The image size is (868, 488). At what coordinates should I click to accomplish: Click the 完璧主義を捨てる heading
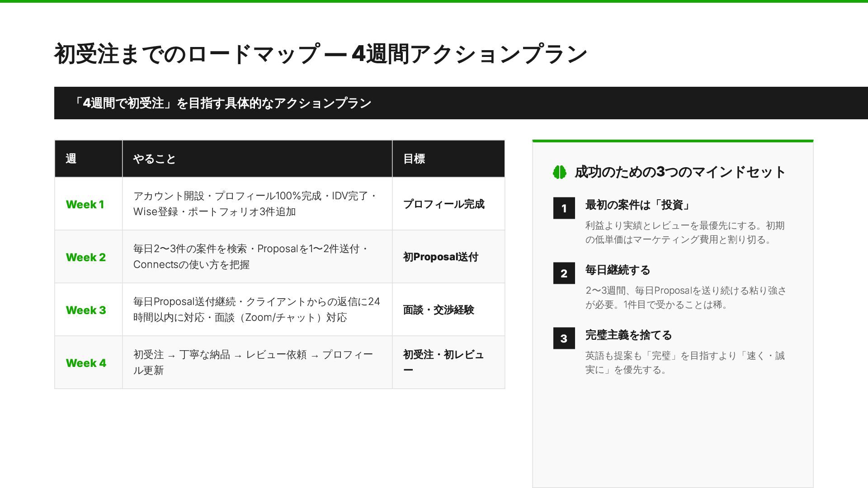[x=628, y=335]
